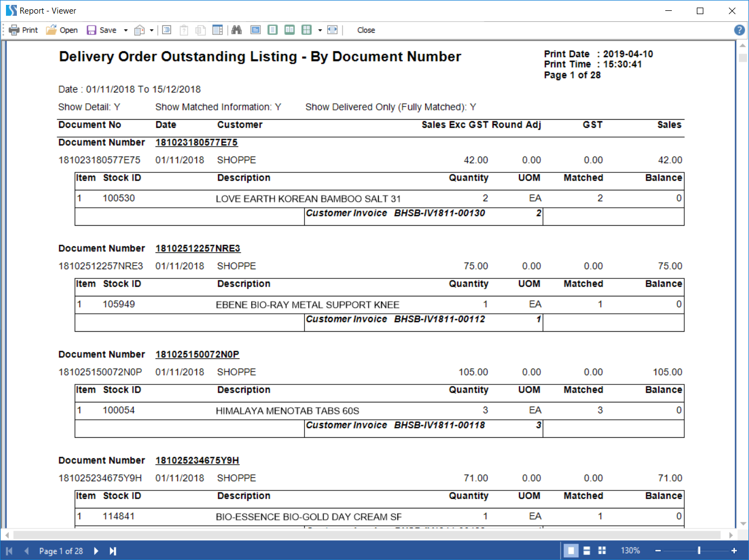Image resolution: width=749 pixels, height=560 pixels.
Task: Expand the Save dropdown arrow
Action: pyautogui.click(x=126, y=30)
